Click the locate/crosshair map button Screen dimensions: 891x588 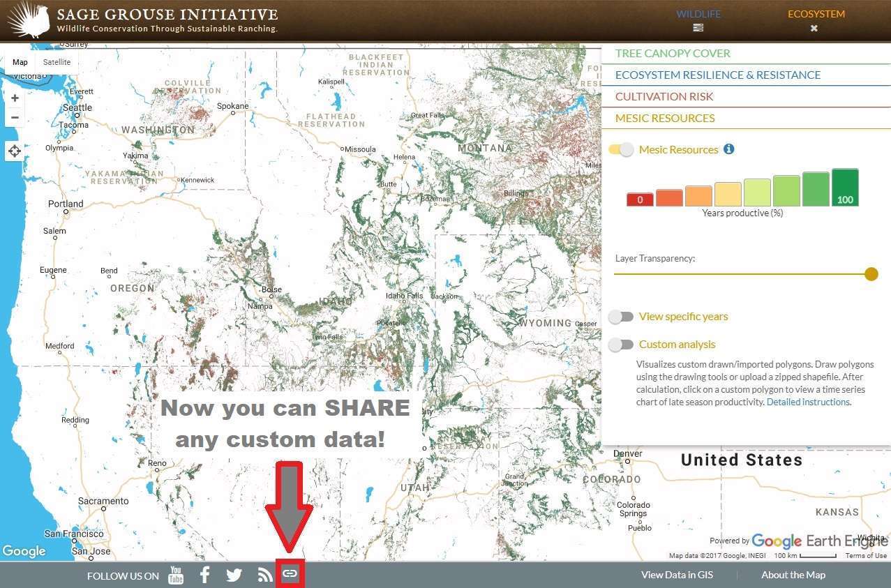[x=15, y=151]
